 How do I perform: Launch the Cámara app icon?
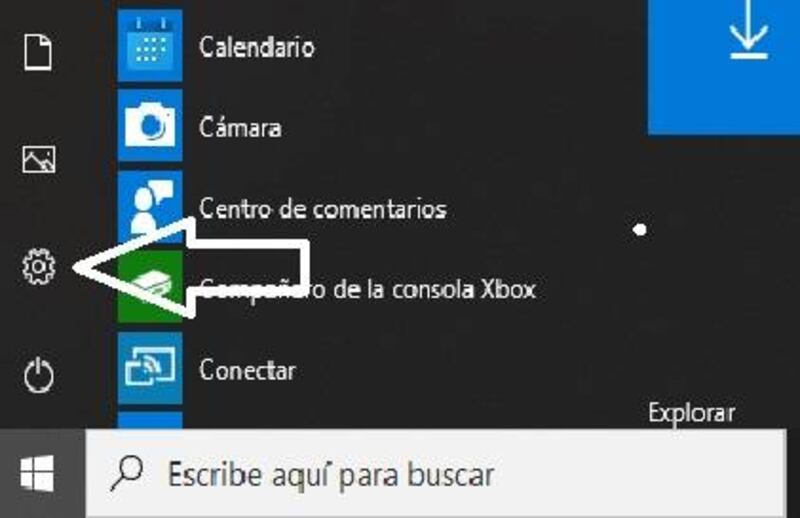(x=150, y=126)
